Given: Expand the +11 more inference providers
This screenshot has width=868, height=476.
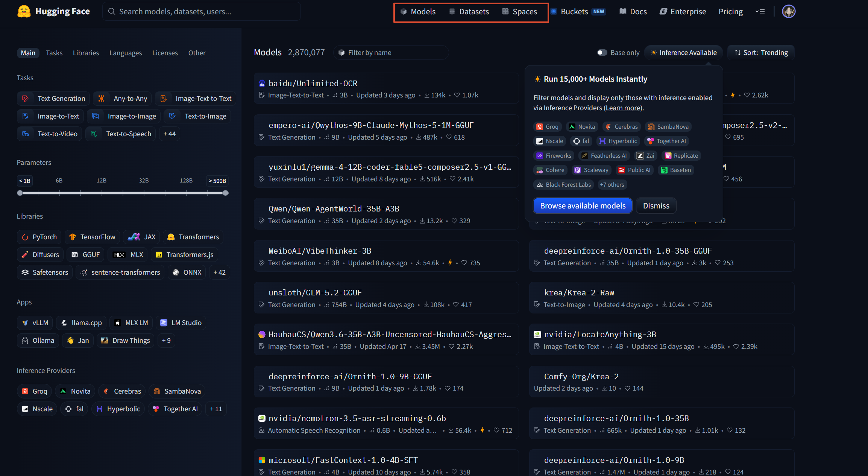Looking at the screenshot, I should [x=216, y=409].
